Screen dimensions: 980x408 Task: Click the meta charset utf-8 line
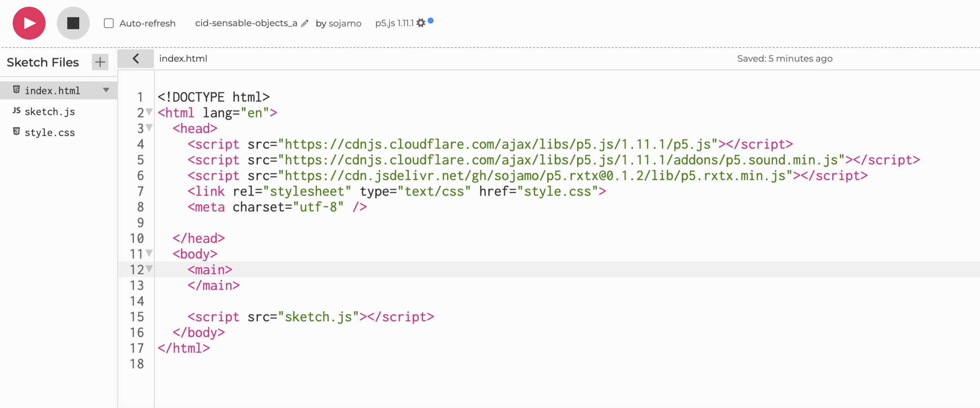[x=277, y=207]
